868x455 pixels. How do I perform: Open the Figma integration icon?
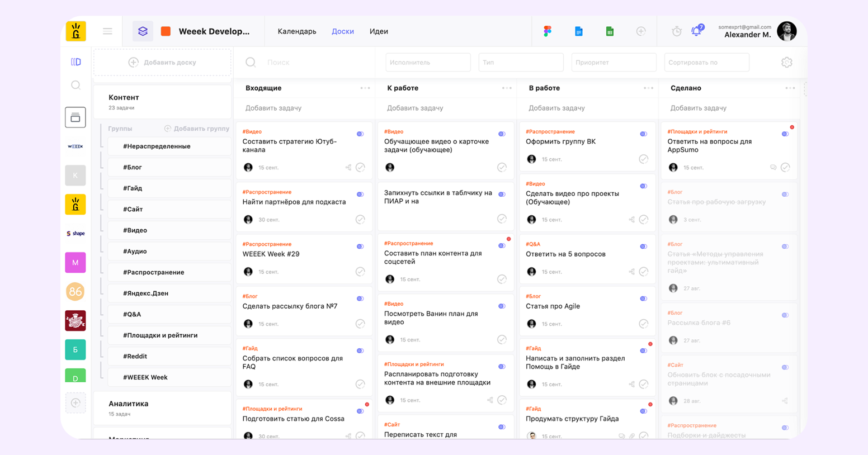pyautogui.click(x=548, y=31)
